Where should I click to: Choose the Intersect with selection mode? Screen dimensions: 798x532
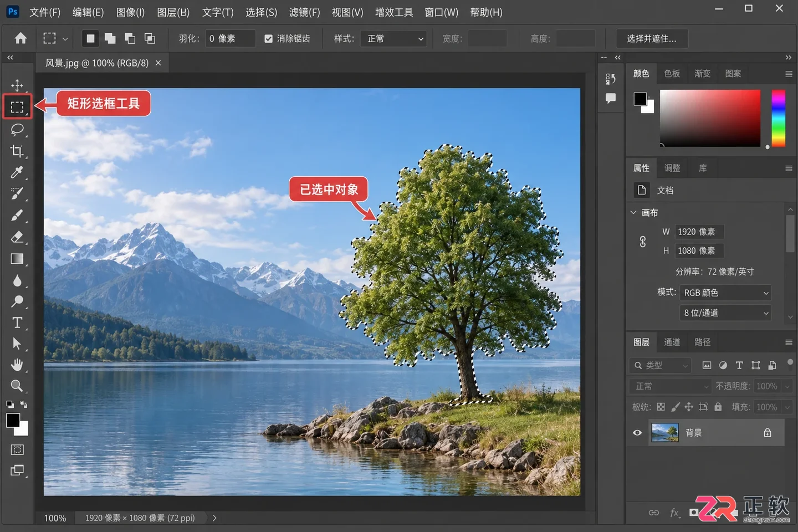click(150, 38)
